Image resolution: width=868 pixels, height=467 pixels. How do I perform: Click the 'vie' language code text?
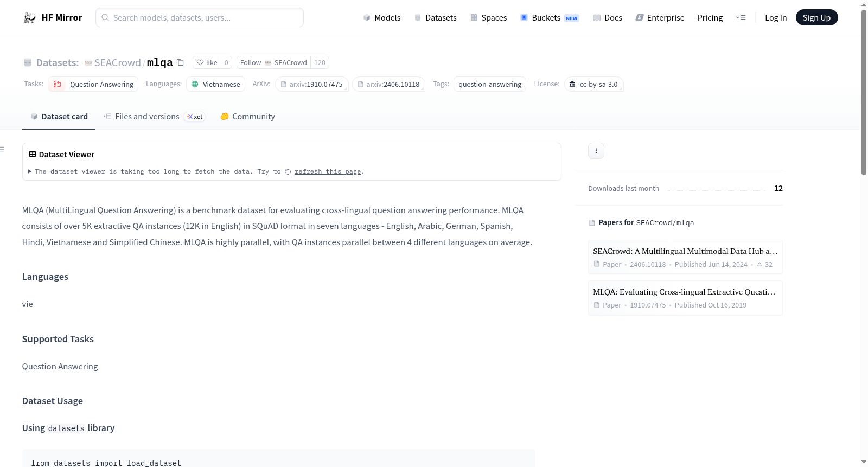click(28, 304)
